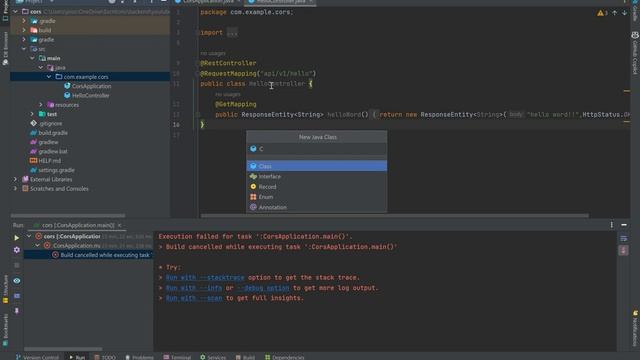Toggle soft-wrap in Run console
The width and height of the screenshot is (640, 360).
[624, 238]
